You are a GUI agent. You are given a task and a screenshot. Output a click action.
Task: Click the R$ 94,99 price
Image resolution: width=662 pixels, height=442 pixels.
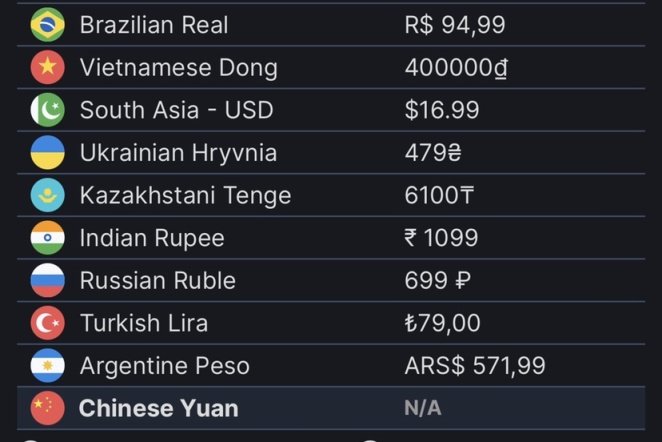pos(455,25)
